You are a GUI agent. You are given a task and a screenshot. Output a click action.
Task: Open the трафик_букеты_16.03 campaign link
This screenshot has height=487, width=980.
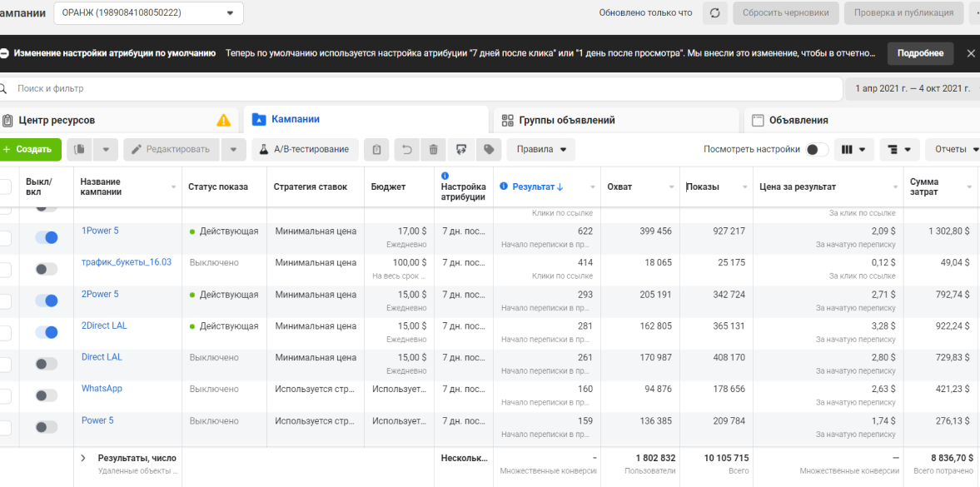[x=127, y=262]
